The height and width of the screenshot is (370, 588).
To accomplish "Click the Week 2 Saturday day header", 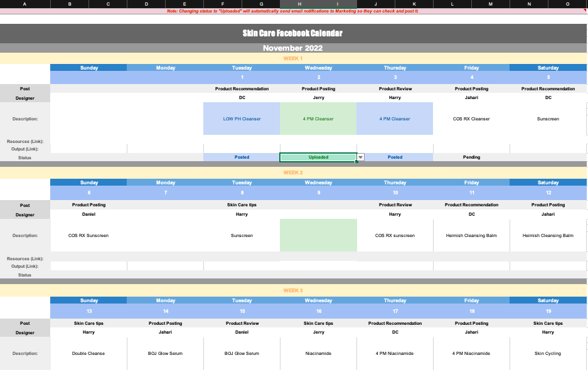I will (x=548, y=182).
